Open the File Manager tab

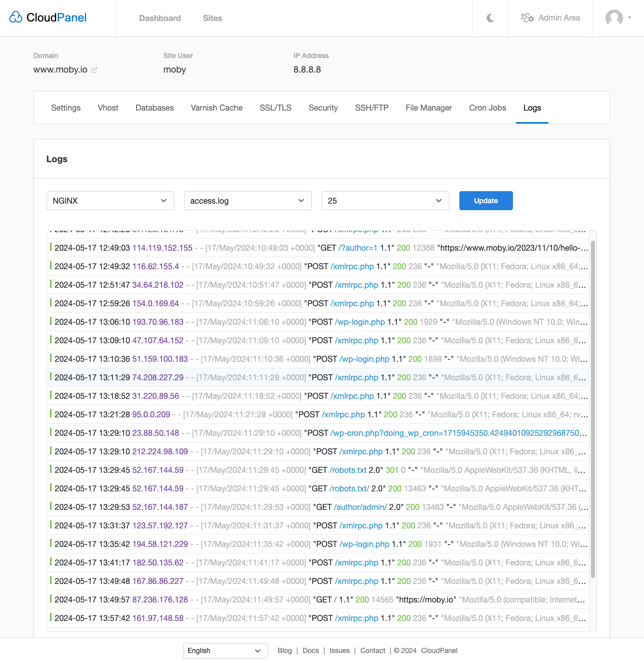pos(428,108)
